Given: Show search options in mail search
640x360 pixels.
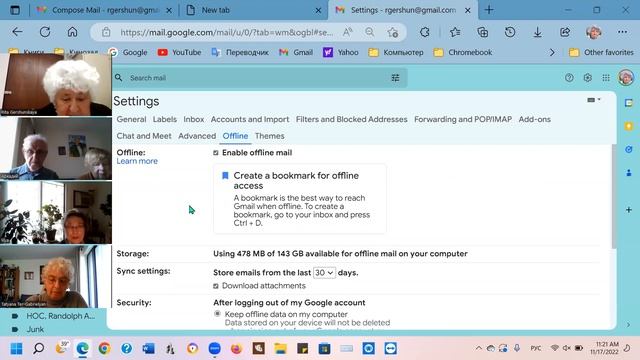Looking at the screenshot, I should (395, 78).
